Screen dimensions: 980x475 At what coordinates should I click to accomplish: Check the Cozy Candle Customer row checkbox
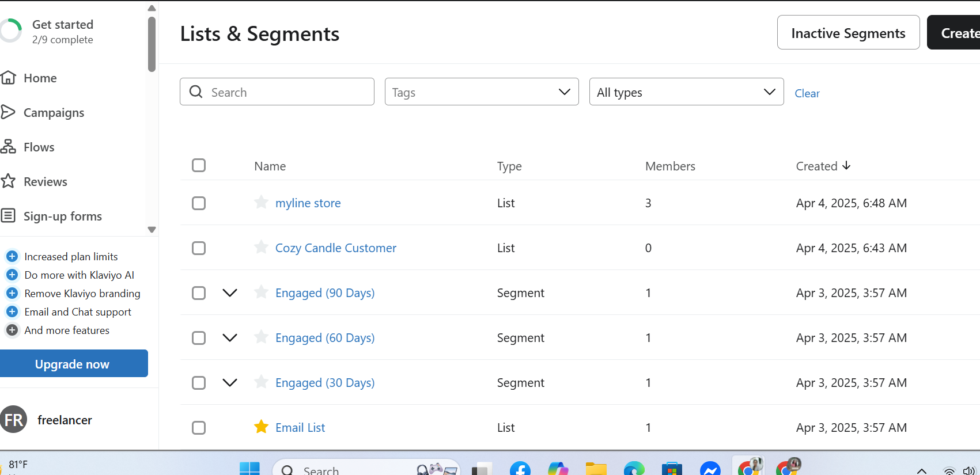[199, 248]
